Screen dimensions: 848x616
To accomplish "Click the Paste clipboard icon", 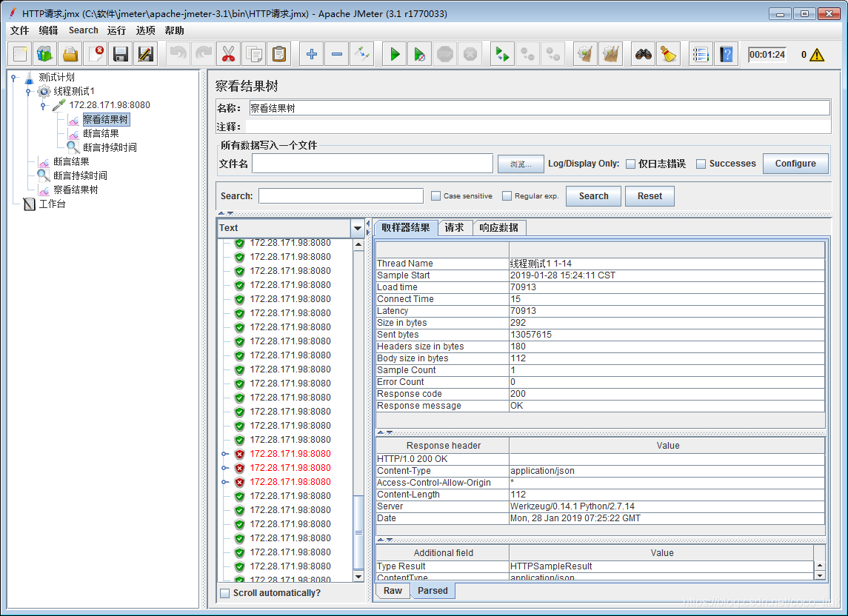I will pos(279,54).
